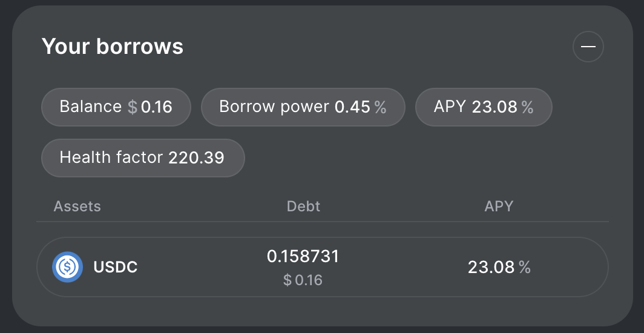Click the Health factor label

point(111,158)
